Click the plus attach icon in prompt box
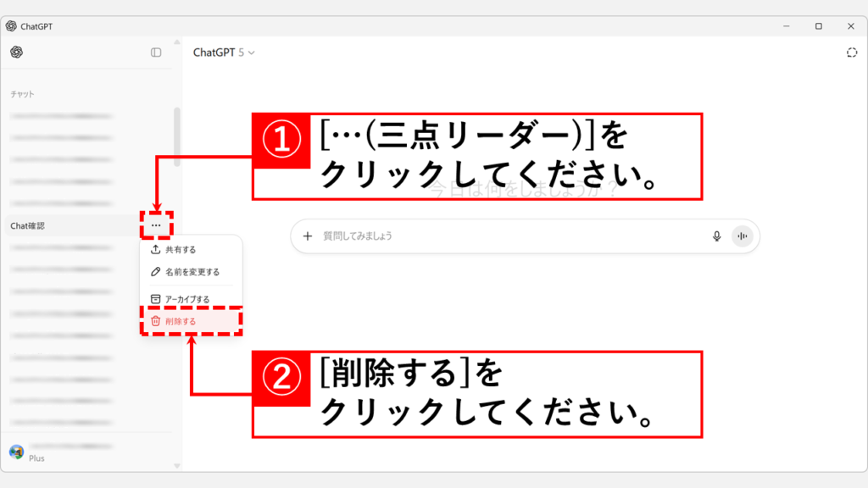This screenshot has width=868, height=488. 308,236
